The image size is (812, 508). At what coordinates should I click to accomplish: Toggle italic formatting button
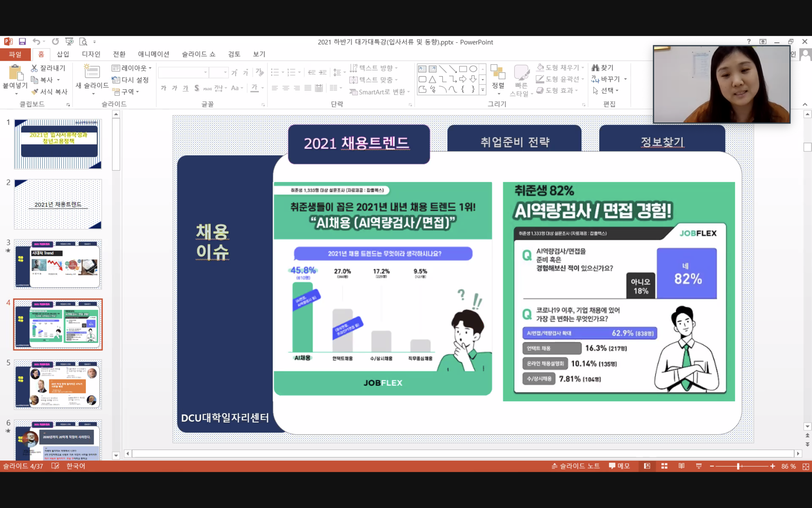[x=175, y=88]
